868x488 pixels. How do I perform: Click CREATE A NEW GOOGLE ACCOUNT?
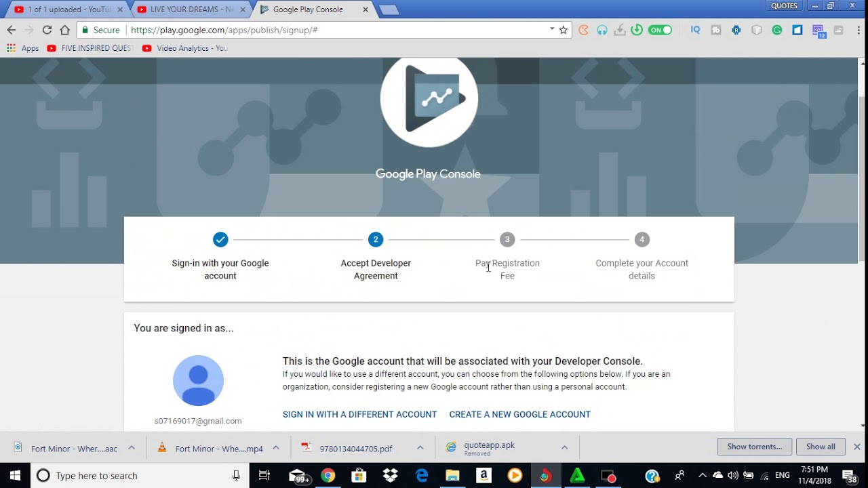tap(519, 414)
